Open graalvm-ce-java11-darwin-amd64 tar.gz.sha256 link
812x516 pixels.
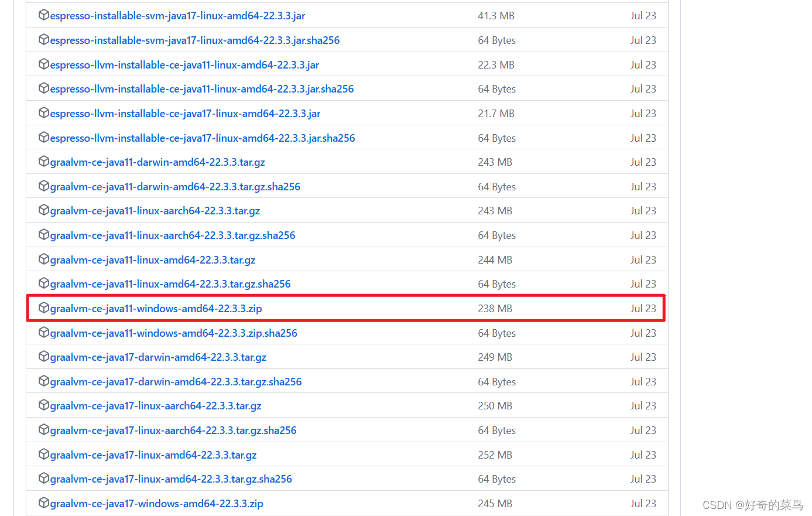point(175,187)
